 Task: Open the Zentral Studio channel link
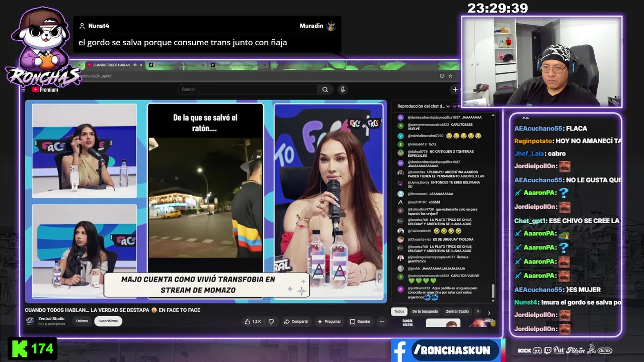tap(51, 319)
